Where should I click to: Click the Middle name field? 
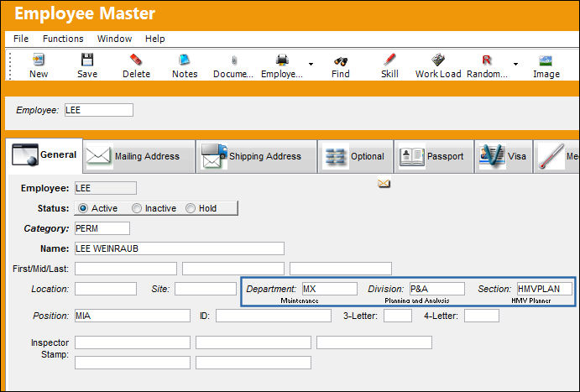coord(233,269)
